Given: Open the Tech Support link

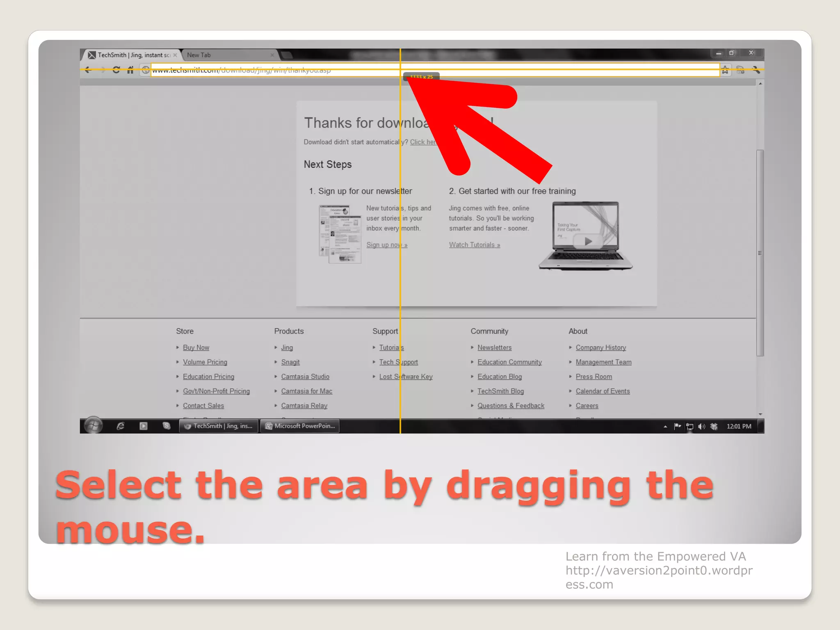Looking at the screenshot, I should [x=399, y=362].
